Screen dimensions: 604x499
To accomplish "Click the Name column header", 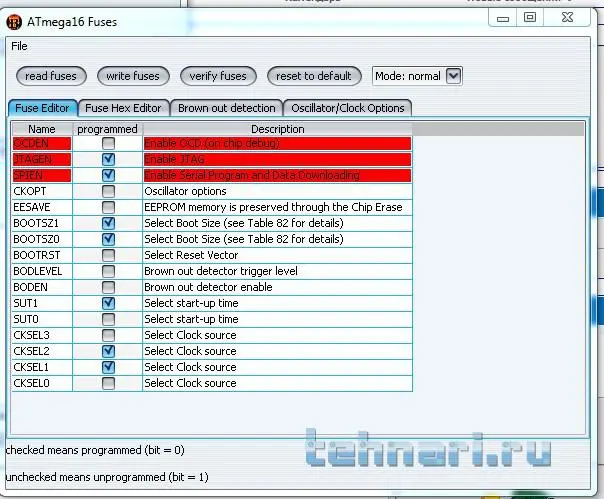I will point(42,129).
